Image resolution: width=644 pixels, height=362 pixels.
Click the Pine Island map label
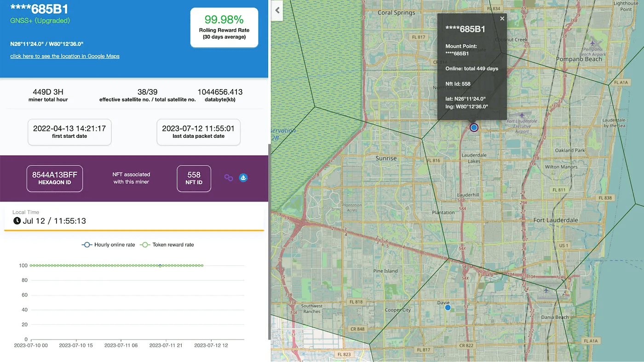pyautogui.click(x=385, y=271)
